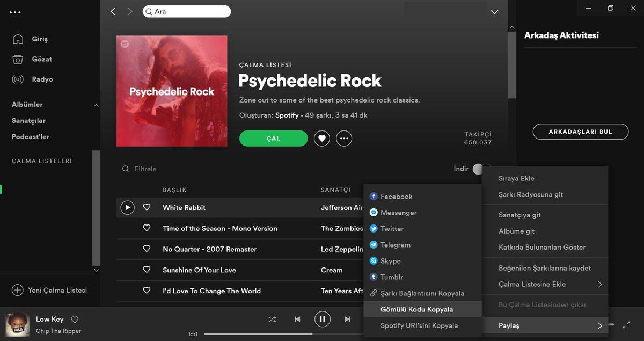644x341 pixels.
Task: Share via Messenger
Action: (398, 213)
